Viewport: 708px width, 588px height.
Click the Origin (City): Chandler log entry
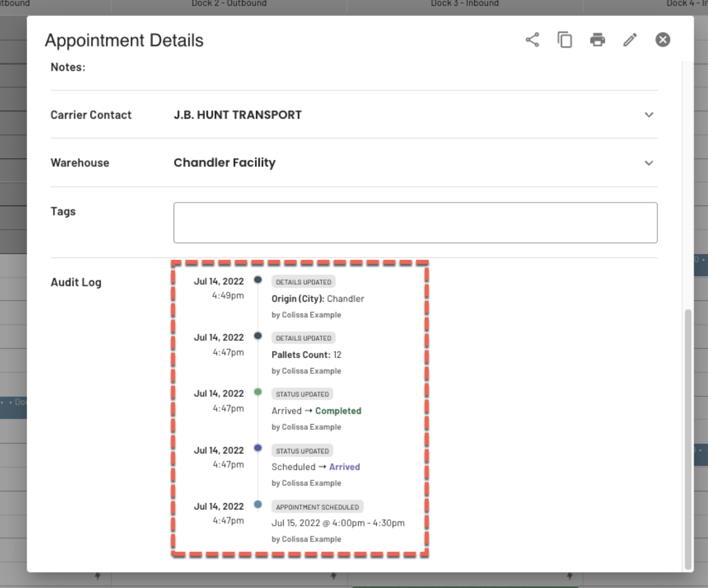pos(318,299)
